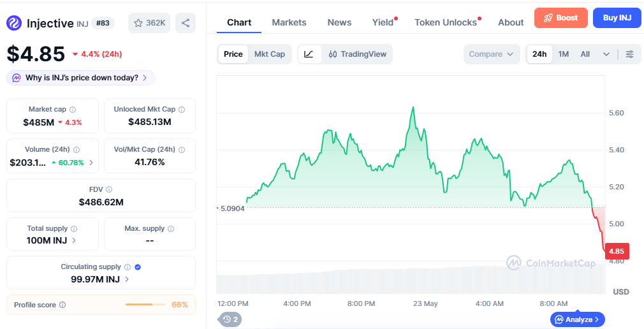Set chart range to 1M
Viewport: 644px width, 329px height.
(564, 54)
